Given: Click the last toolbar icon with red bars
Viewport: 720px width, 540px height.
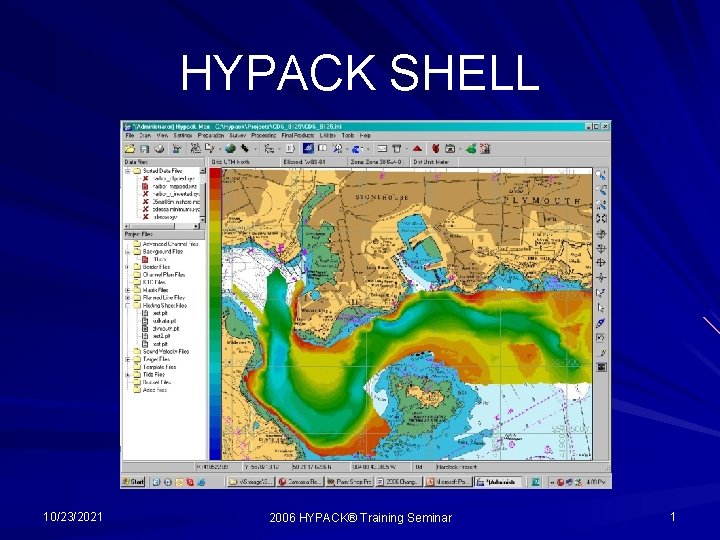Looking at the screenshot, I should pos(485,148).
